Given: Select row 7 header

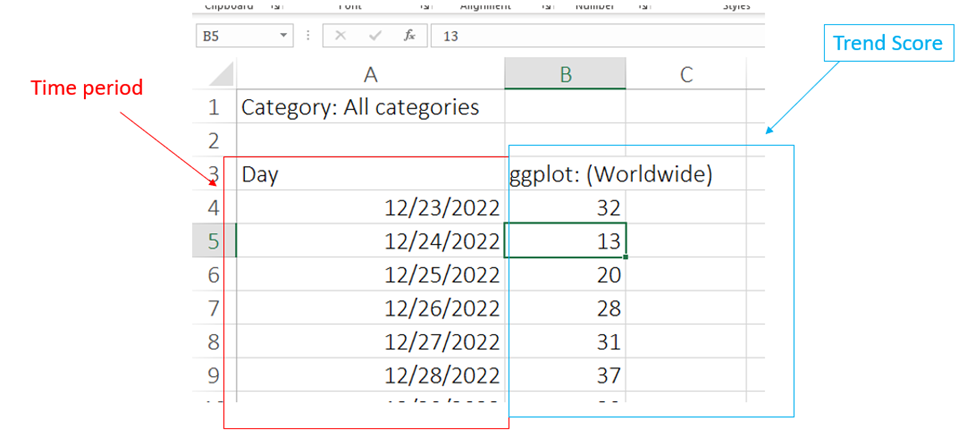Looking at the screenshot, I should pos(214,307).
